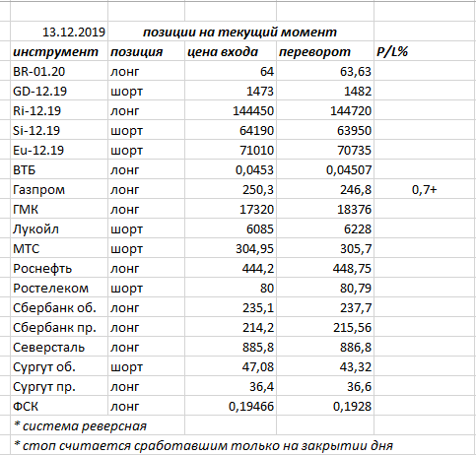476x455 pixels.
Task: Select the МТС reversal value 305,7
Action: [325, 248]
